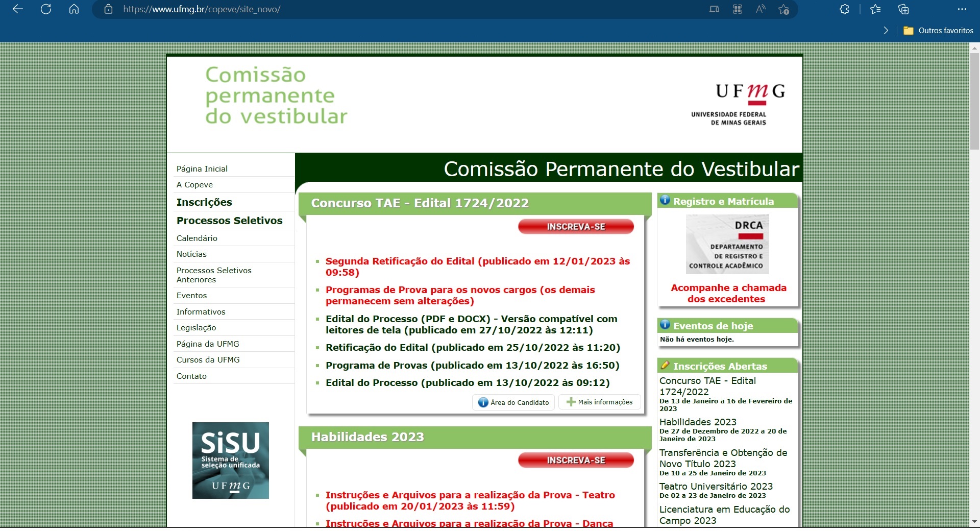Click the scrollbar up arrow

point(974,47)
